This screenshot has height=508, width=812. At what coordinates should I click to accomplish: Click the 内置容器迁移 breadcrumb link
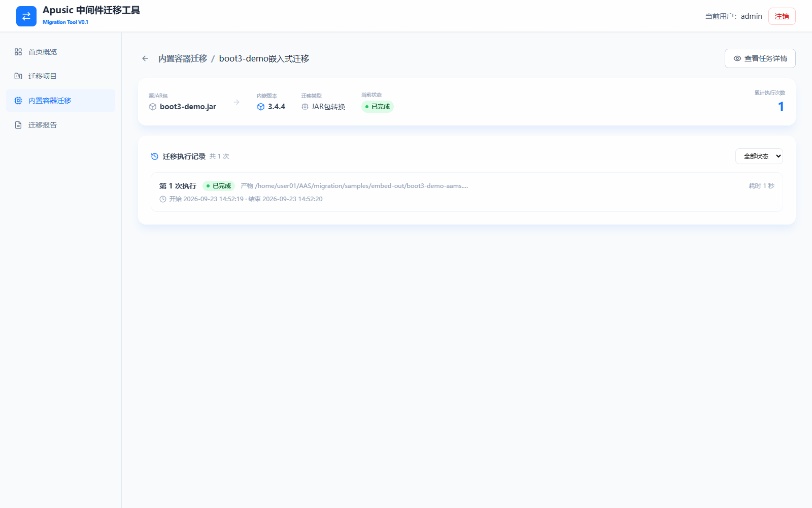(183, 58)
